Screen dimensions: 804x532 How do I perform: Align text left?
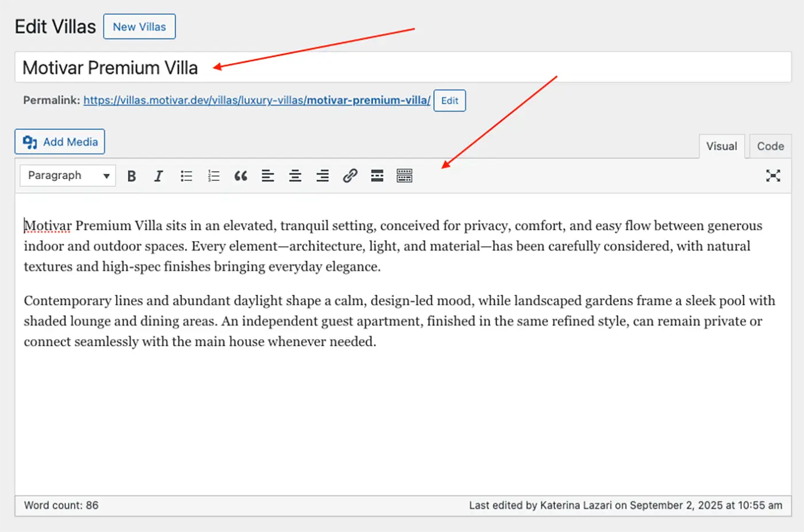(x=268, y=176)
